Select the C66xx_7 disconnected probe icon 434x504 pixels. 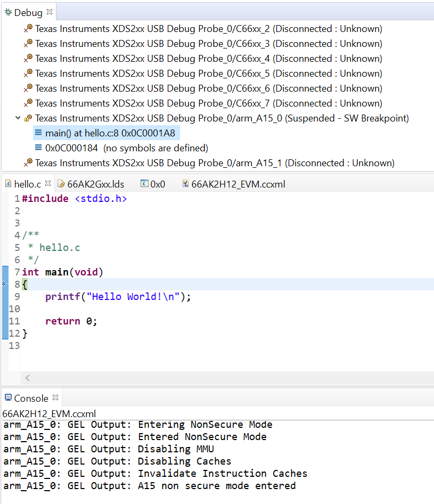[28, 103]
